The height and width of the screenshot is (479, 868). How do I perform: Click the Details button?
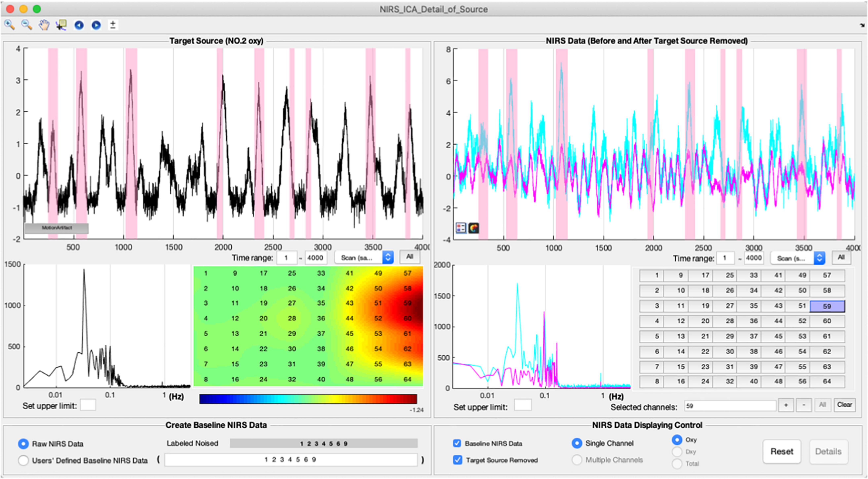[828, 451]
